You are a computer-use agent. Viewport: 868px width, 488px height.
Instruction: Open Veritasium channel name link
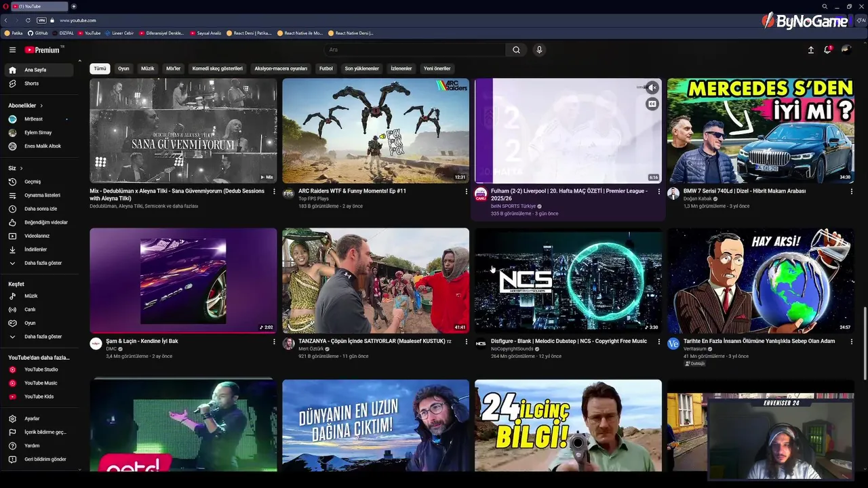696,349
